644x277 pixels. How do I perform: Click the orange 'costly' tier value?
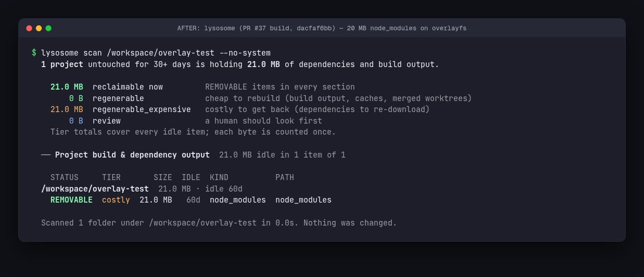point(116,200)
